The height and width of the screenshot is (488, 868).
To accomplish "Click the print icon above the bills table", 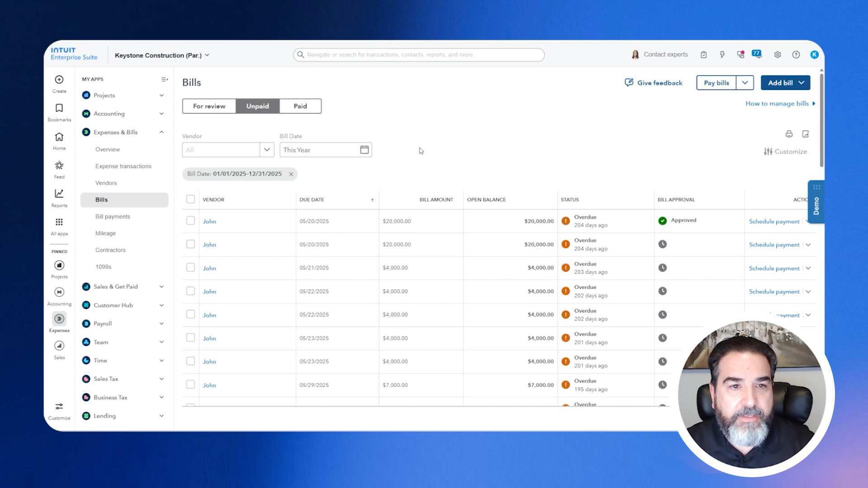I will pyautogui.click(x=789, y=134).
